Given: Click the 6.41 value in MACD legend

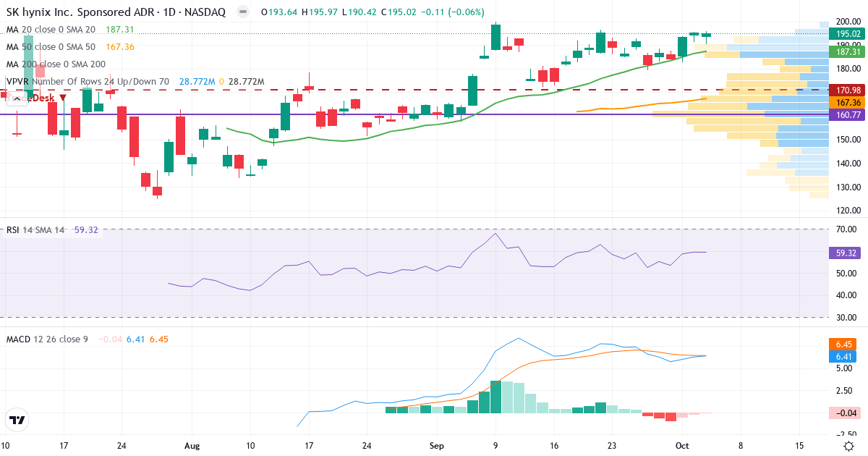Looking at the screenshot, I should click(x=135, y=339).
